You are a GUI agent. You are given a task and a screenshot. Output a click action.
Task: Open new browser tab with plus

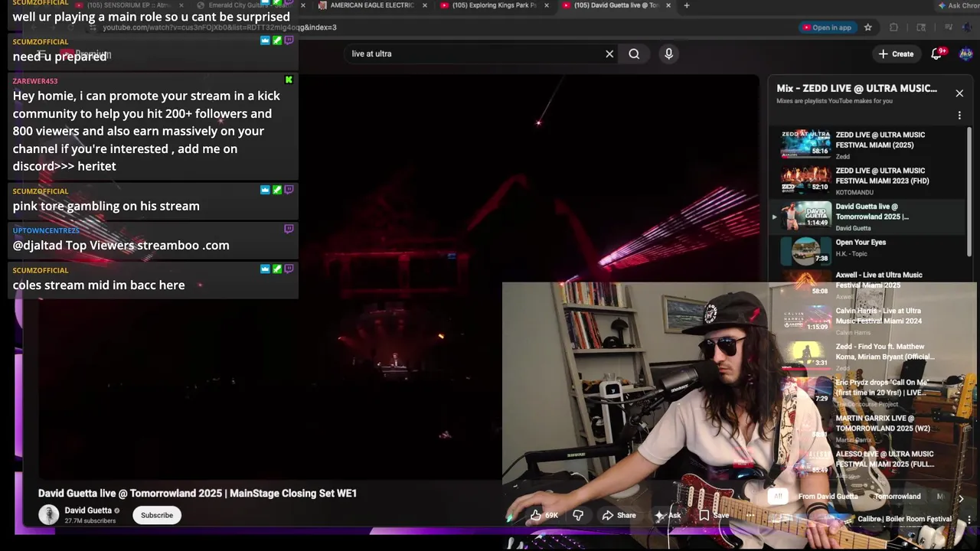point(686,5)
